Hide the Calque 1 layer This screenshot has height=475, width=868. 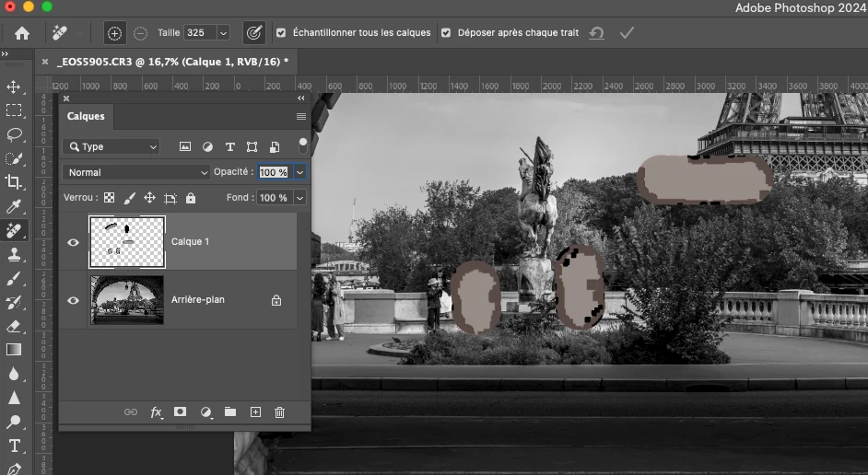[x=73, y=242]
